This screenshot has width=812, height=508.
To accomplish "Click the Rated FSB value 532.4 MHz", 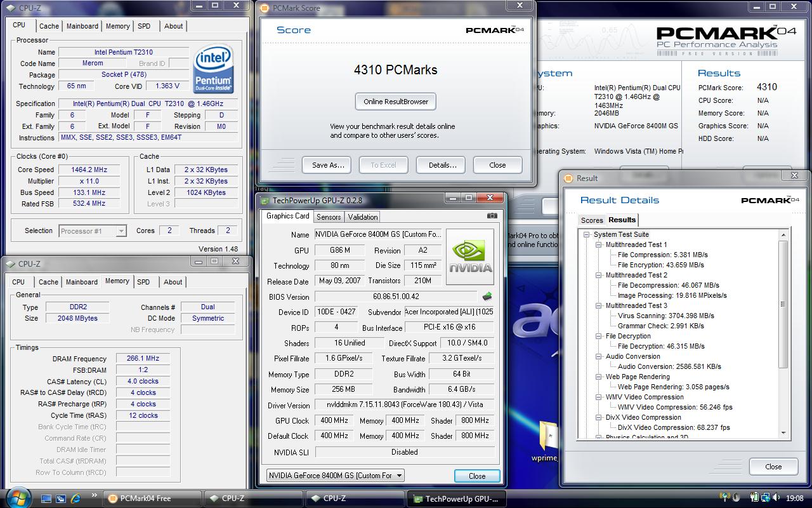I will click(89, 204).
